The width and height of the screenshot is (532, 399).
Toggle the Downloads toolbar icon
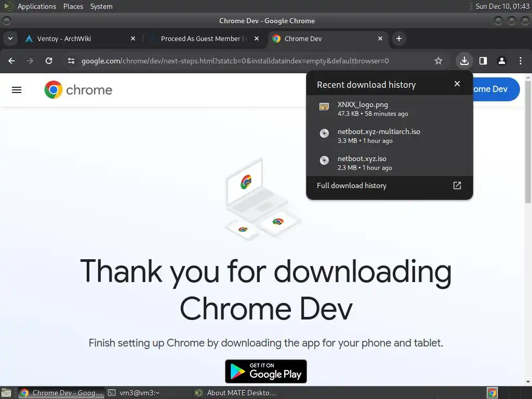point(464,61)
